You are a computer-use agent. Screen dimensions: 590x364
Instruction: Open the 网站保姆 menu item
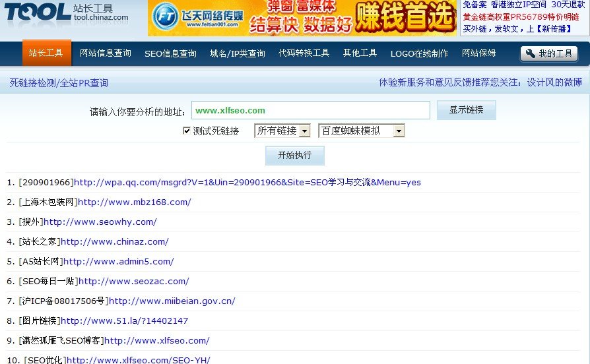coord(479,53)
